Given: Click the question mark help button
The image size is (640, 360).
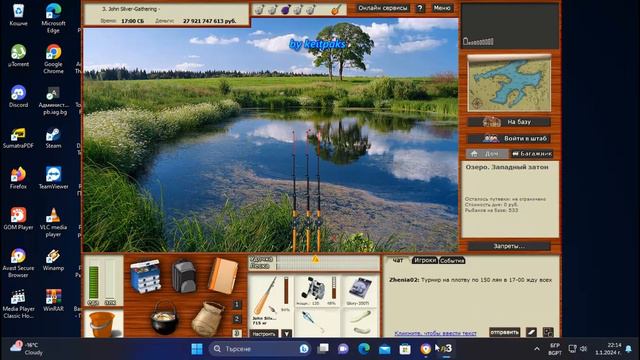Looking at the screenshot, I should point(420,8).
